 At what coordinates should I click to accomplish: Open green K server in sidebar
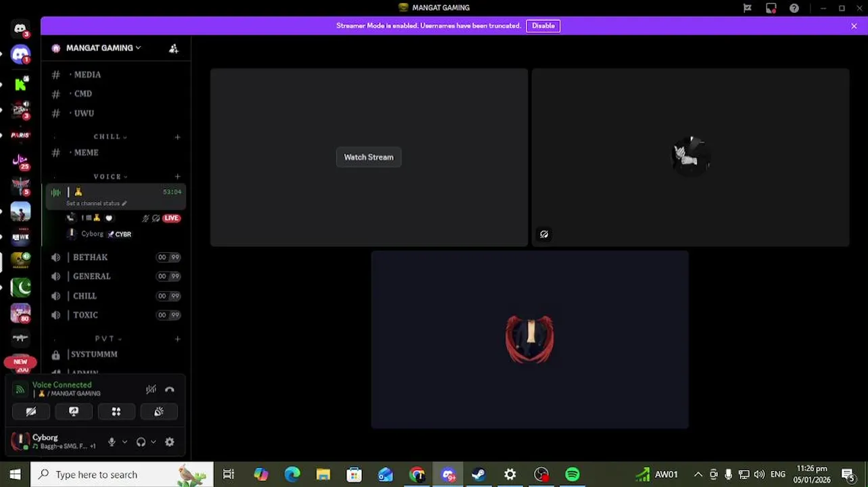point(20,83)
